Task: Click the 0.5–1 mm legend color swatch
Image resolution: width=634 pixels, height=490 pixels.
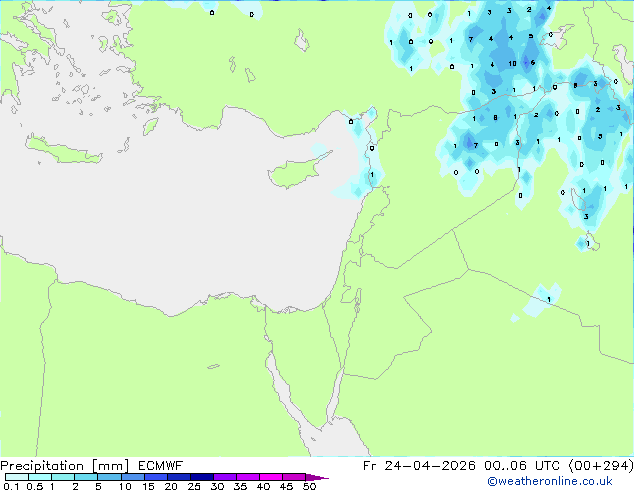Action: [40, 477]
